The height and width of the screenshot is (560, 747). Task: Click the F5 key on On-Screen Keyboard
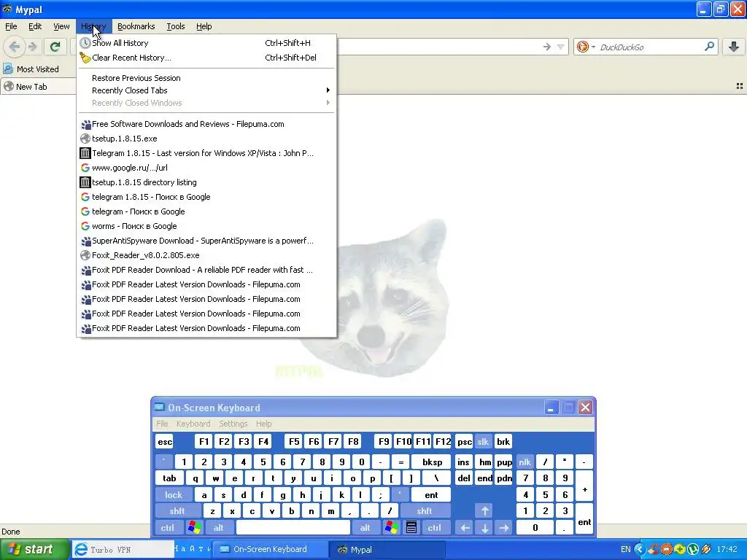294,442
